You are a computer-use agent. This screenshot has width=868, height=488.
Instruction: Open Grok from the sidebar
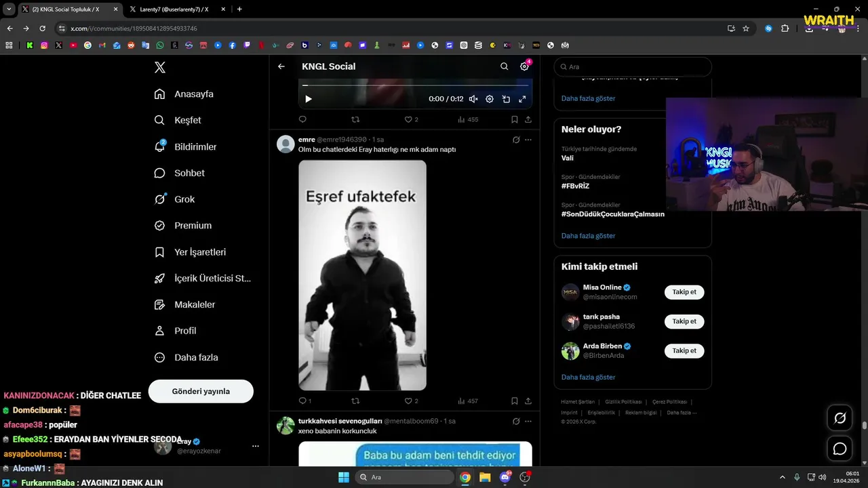point(174,199)
